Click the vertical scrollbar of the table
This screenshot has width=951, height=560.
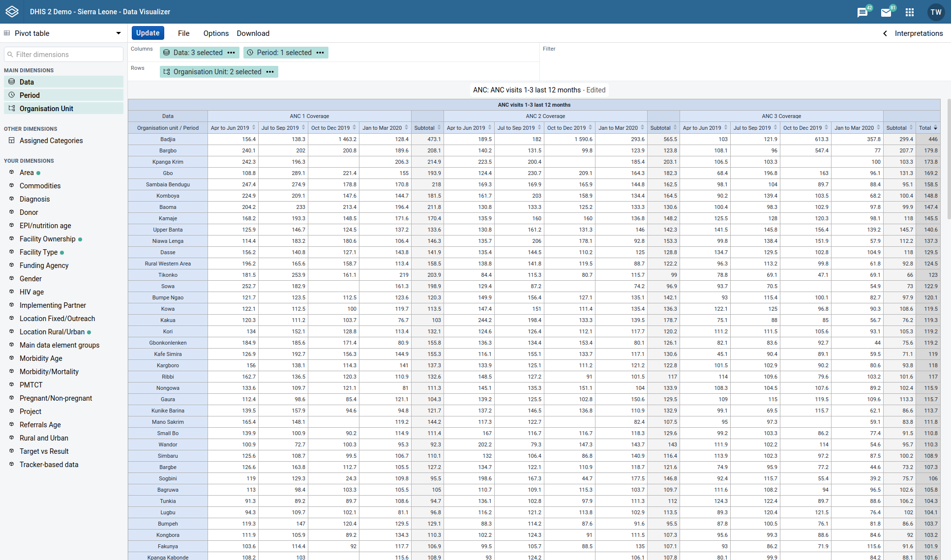point(949,160)
